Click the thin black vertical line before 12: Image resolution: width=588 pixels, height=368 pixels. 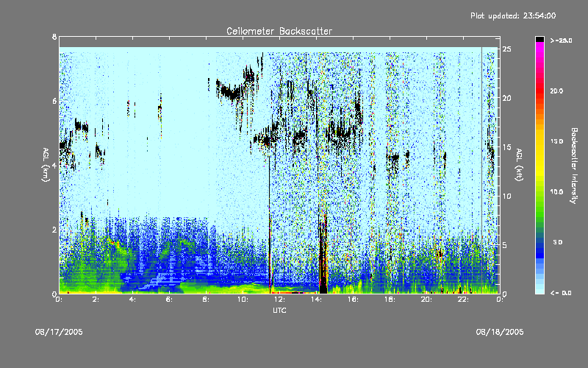pyautogui.click(x=270, y=225)
